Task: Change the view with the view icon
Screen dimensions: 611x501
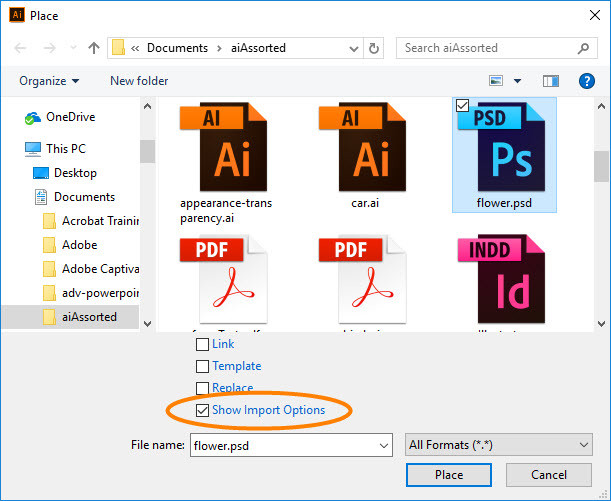Action: tap(496, 81)
